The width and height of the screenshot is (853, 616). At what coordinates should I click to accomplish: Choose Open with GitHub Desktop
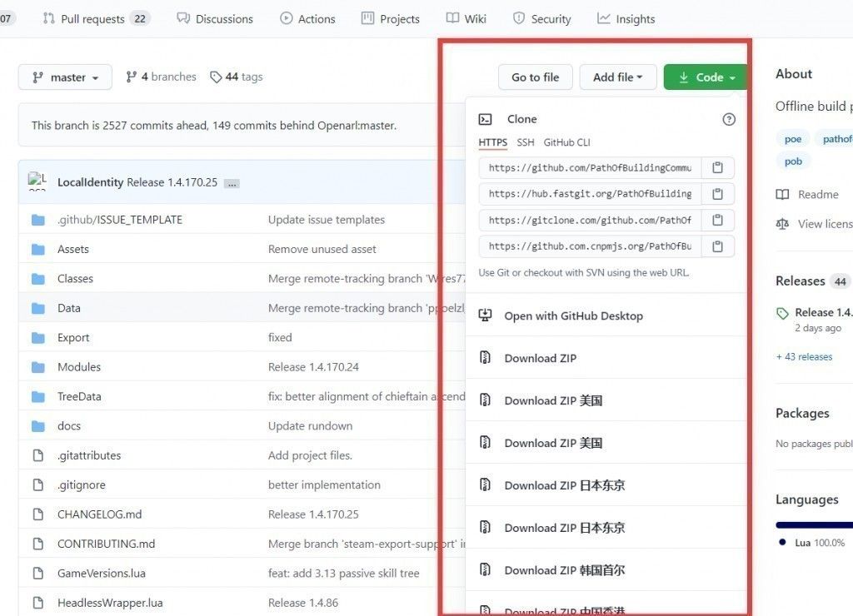point(606,315)
